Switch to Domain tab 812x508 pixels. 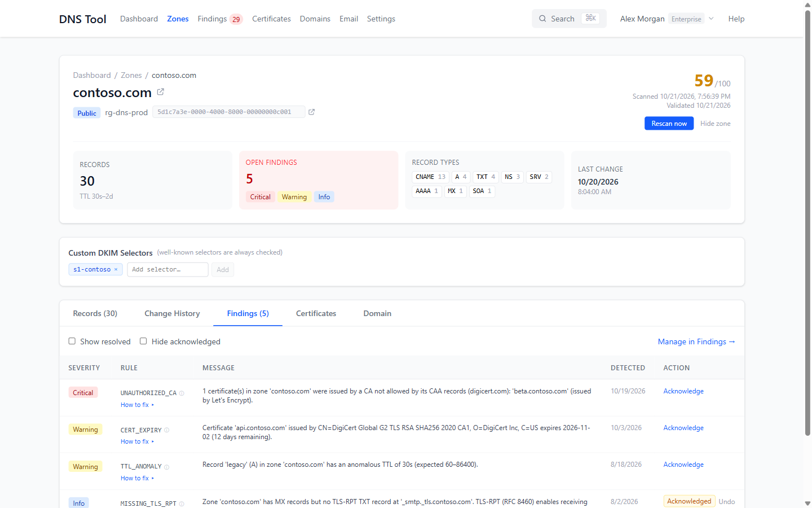[x=377, y=313]
